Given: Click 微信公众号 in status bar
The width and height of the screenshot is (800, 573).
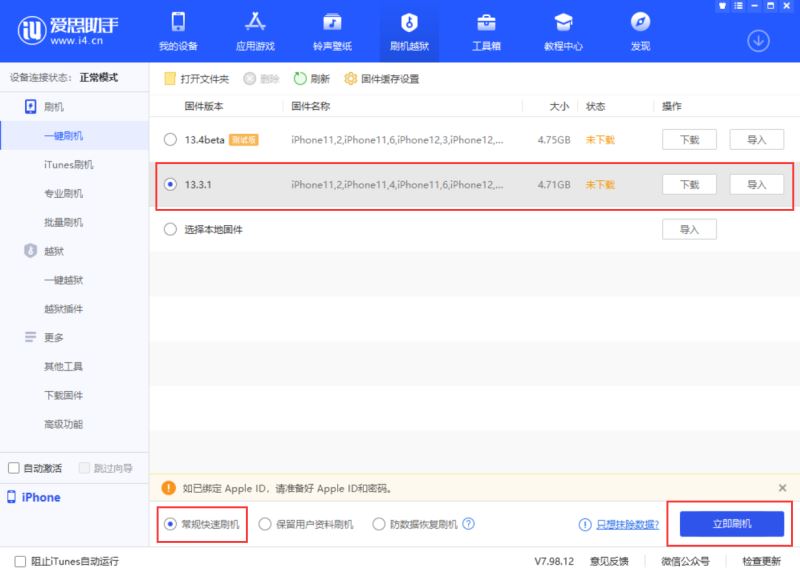Looking at the screenshot, I should [x=685, y=561].
